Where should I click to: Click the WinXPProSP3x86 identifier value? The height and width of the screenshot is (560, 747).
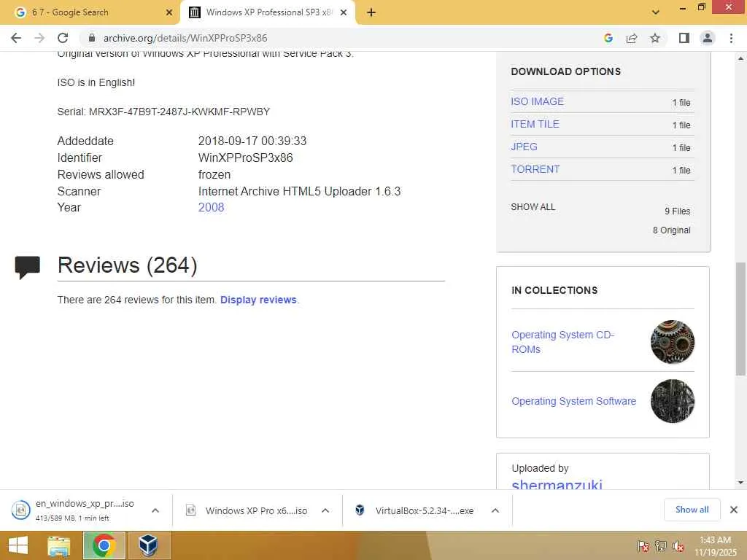245,158
